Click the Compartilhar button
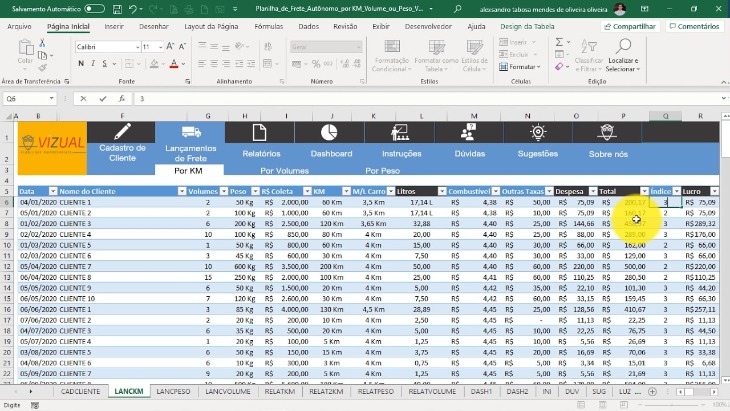 click(630, 27)
